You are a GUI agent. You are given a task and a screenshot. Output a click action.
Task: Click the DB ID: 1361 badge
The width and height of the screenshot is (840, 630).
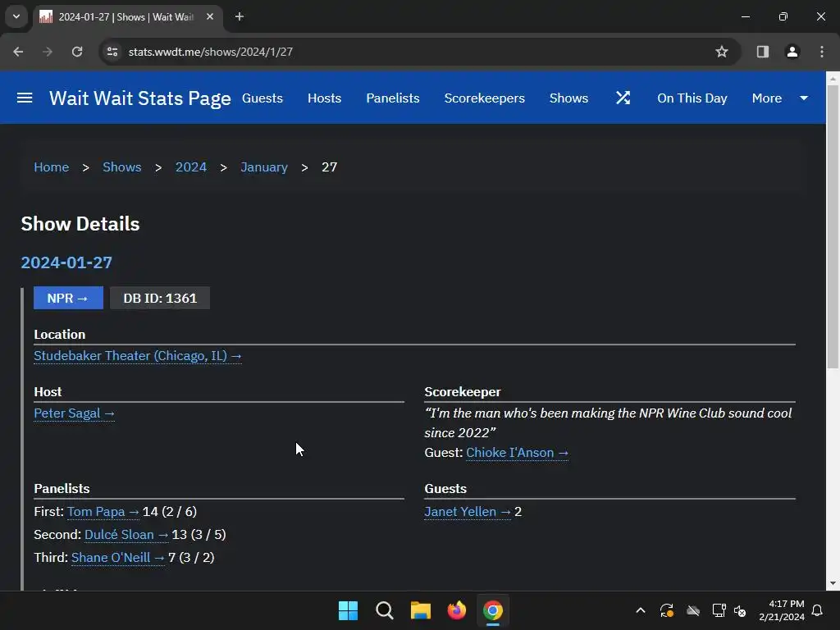pyautogui.click(x=160, y=298)
